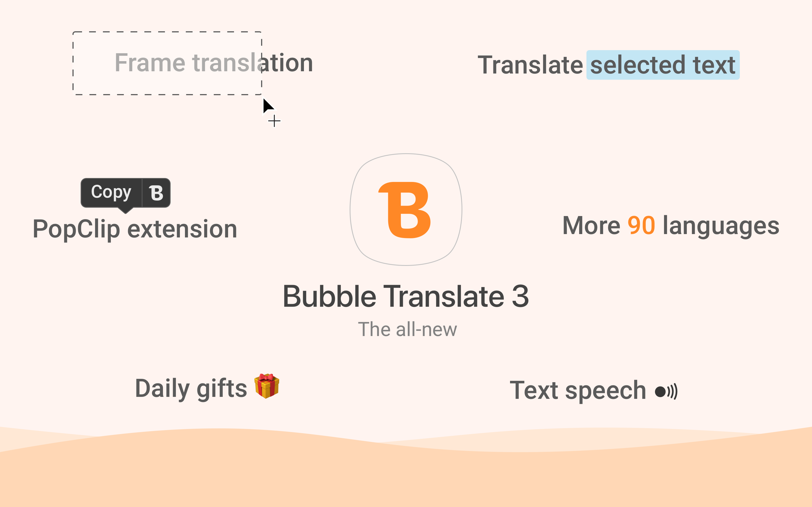Click the greyed "Frame" word in the frame
812x507 pixels.
click(x=150, y=63)
